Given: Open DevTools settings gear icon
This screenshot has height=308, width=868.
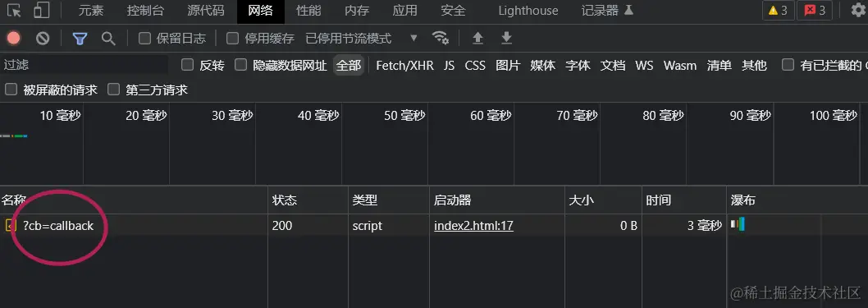Looking at the screenshot, I should (x=858, y=11).
